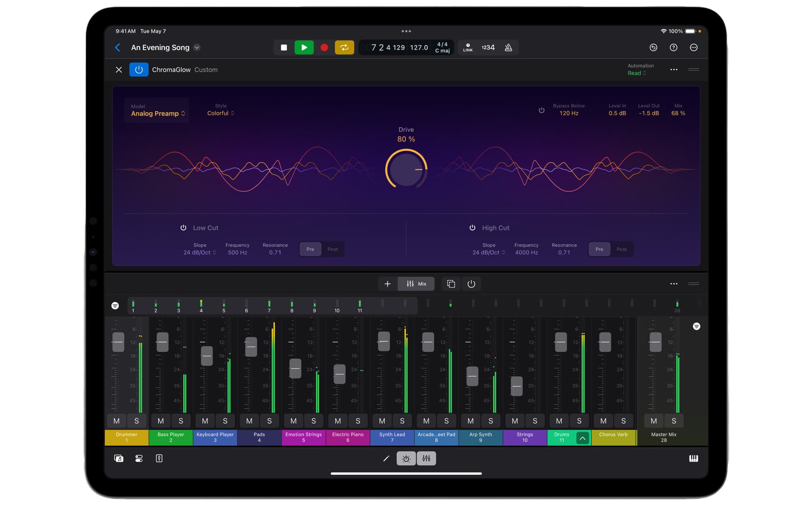Screen dimensions: 812x508
Task: Select the Electric Piano track label
Action: click(348, 438)
